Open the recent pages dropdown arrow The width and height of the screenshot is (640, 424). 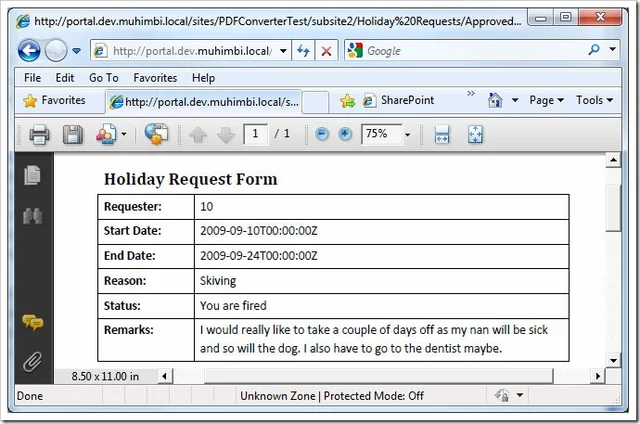(x=76, y=51)
